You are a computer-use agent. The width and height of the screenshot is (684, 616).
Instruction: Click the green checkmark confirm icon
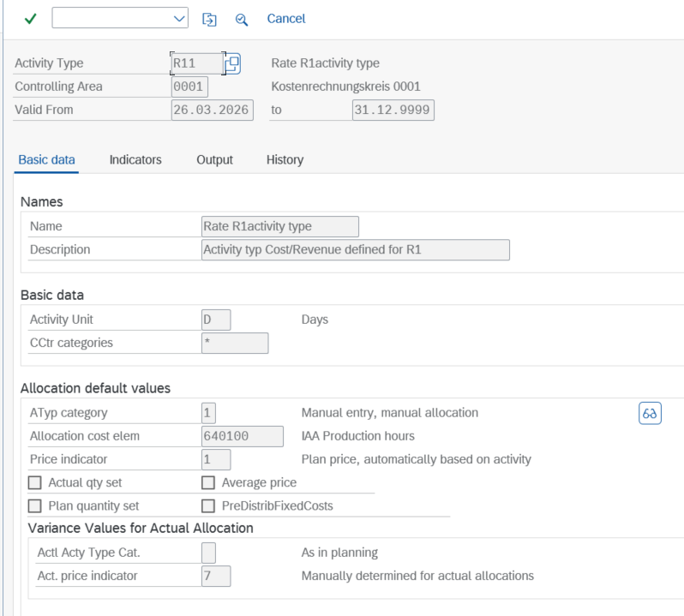pos(31,19)
